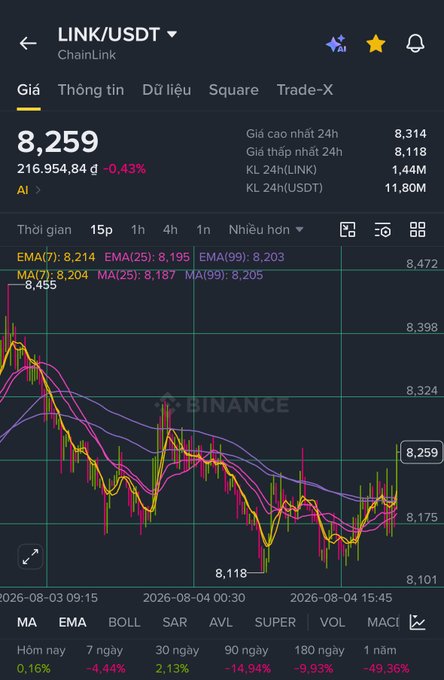The height and width of the screenshot is (680, 444).
Task: Tap the EMA(99): 8,203 legend
Action: click(x=242, y=257)
